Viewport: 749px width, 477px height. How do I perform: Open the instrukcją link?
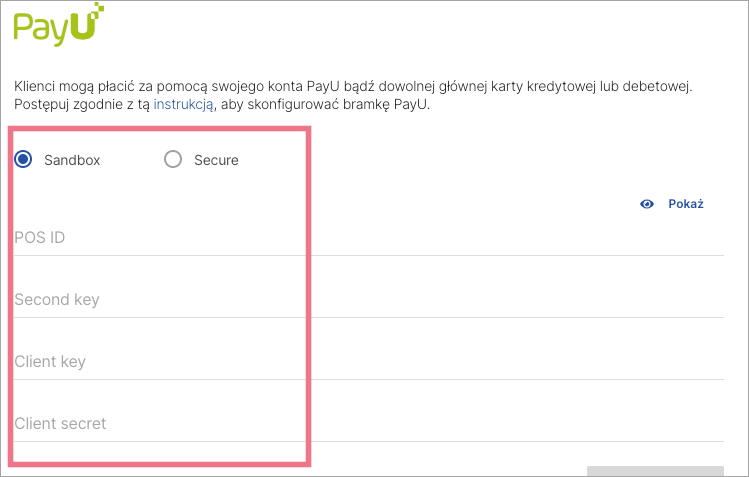pos(183,105)
